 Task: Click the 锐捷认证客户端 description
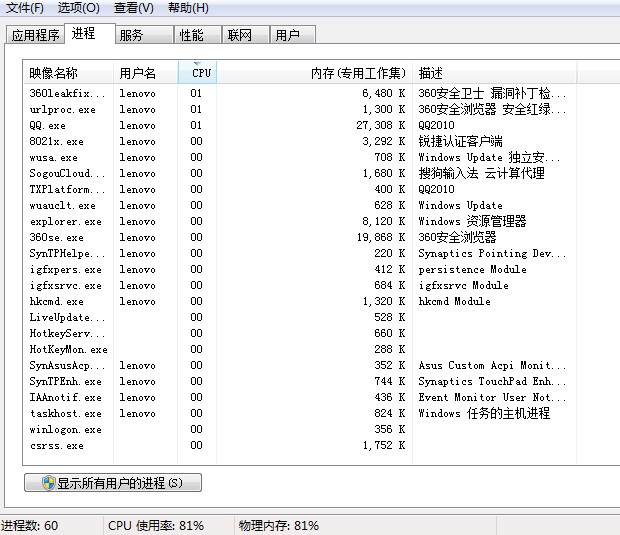460,141
